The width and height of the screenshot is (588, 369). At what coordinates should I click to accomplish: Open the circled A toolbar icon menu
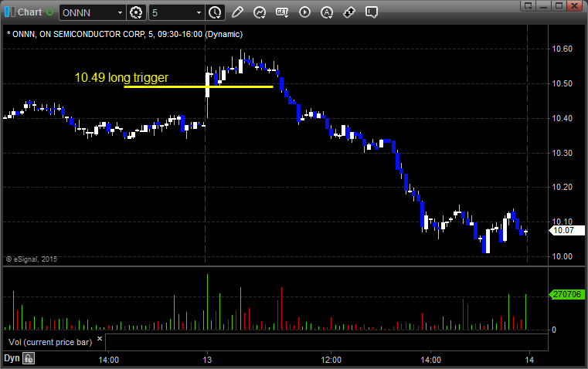(327, 12)
